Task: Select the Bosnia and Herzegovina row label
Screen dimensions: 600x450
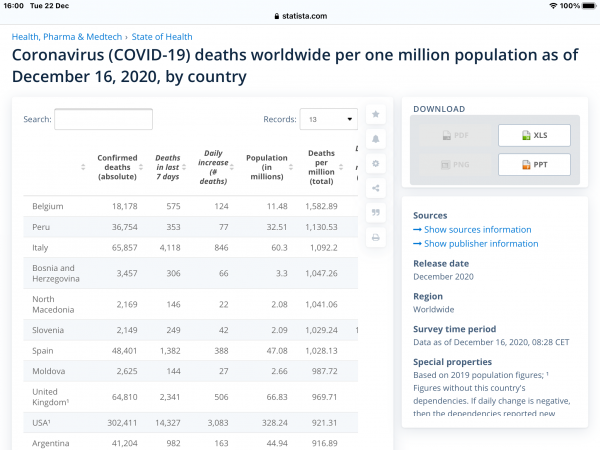Action: 56,273
